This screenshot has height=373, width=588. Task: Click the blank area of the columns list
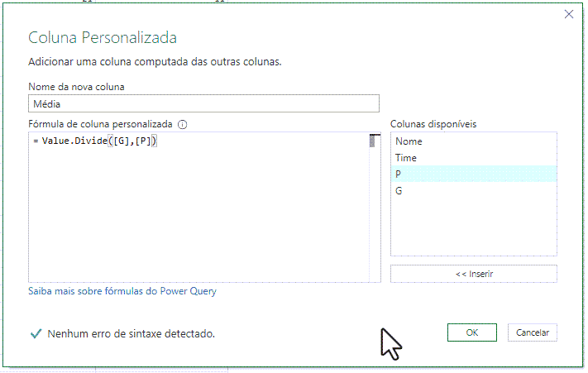pyautogui.click(x=474, y=227)
